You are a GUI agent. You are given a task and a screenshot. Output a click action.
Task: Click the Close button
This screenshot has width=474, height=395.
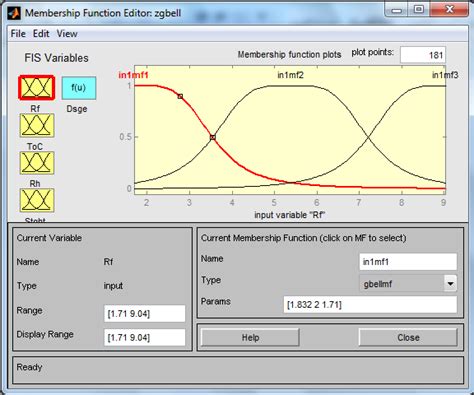[x=408, y=337]
